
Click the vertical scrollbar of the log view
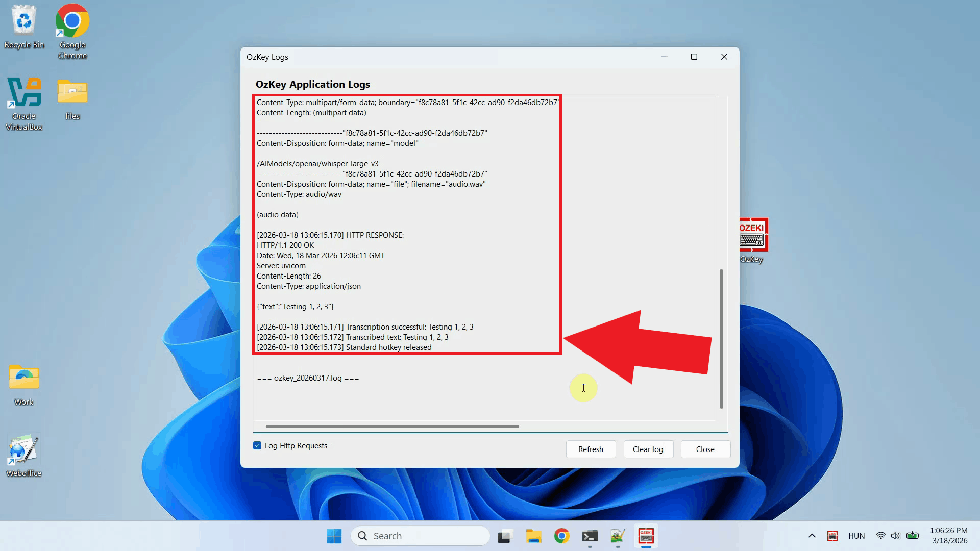pos(721,339)
